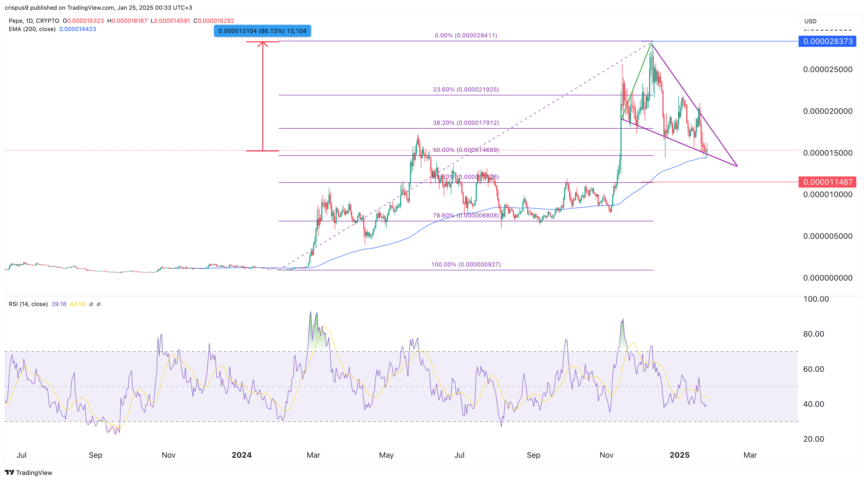This screenshot has width=868, height=481.
Task: Click the 0.000020000 price axis label
Action: [x=828, y=111]
